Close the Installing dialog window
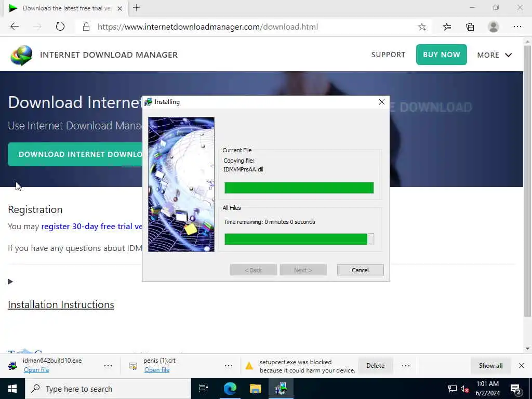This screenshot has width=532, height=399. point(382,102)
